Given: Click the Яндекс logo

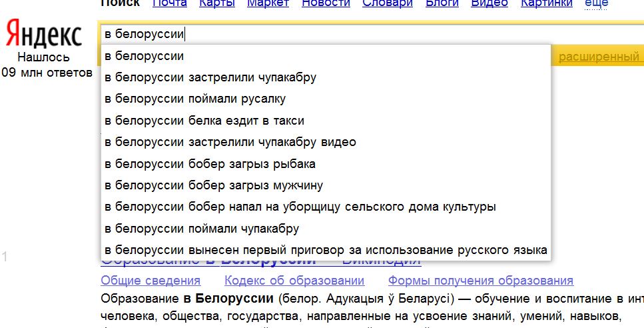Looking at the screenshot, I should click(44, 35).
